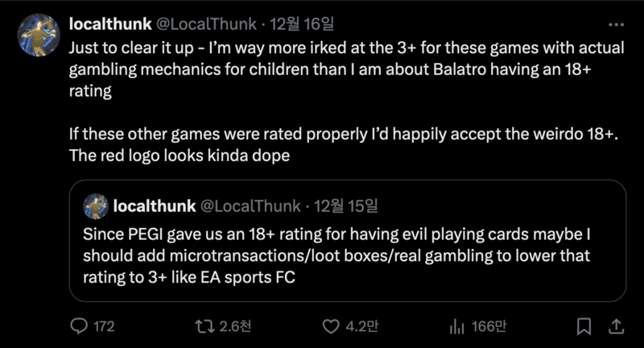Click the retweet arrows icon

[205, 326]
